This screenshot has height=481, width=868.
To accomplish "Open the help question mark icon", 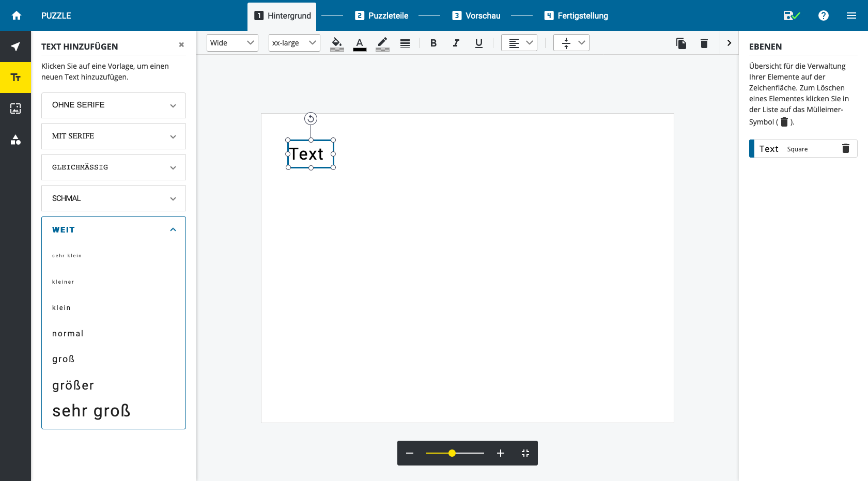I will coord(823,15).
